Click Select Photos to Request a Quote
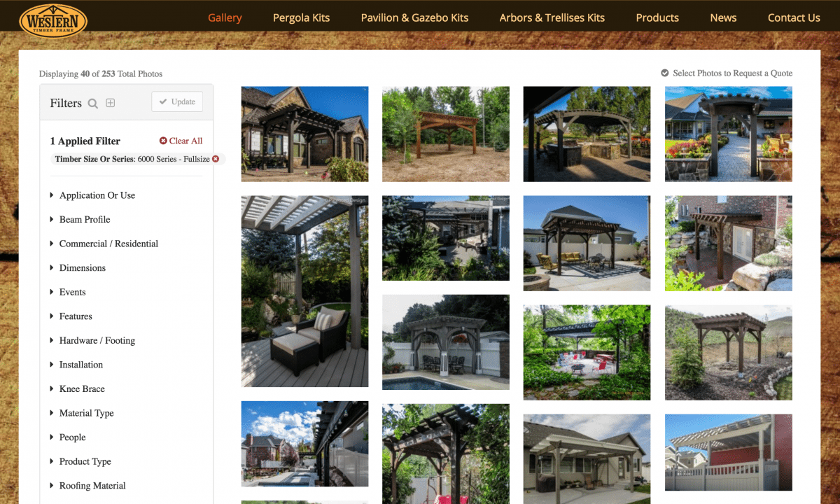The width and height of the screenshot is (840, 504). point(733,73)
